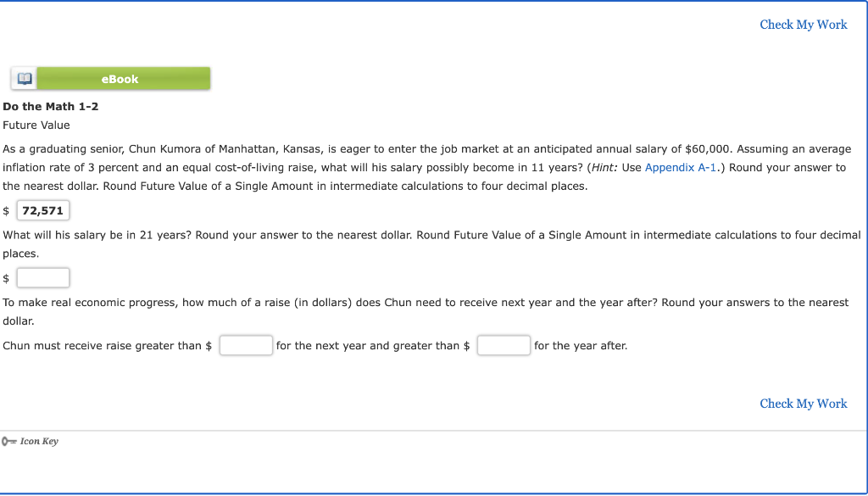Select the blue book glyph on the eBook bar
The height and width of the screenshot is (496, 868).
(x=24, y=77)
